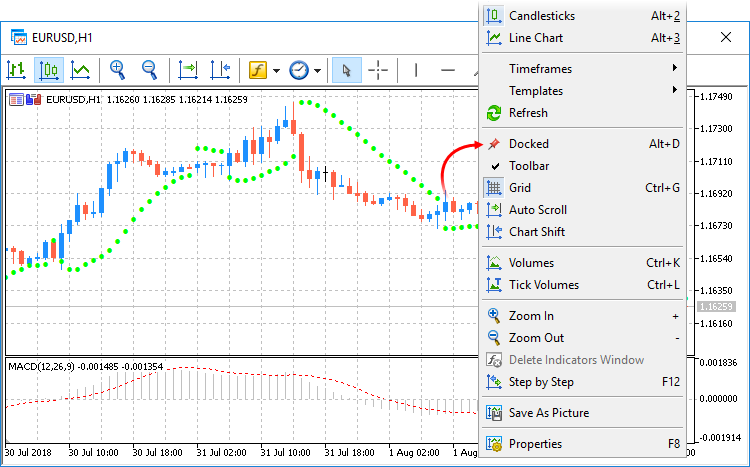Click the Zoom In magnifier in toolbar
Screen dimensions: 750x467
point(118,70)
